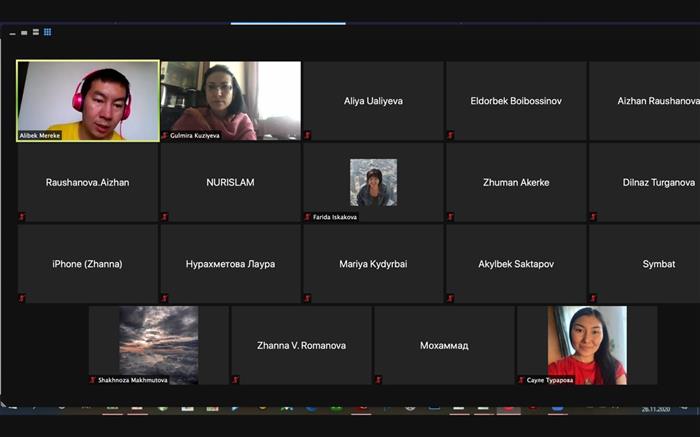Screen dimensions: 700x437
Task: Click muted mic icon beside Gulmira Kuziyeva
Action: coord(165,135)
